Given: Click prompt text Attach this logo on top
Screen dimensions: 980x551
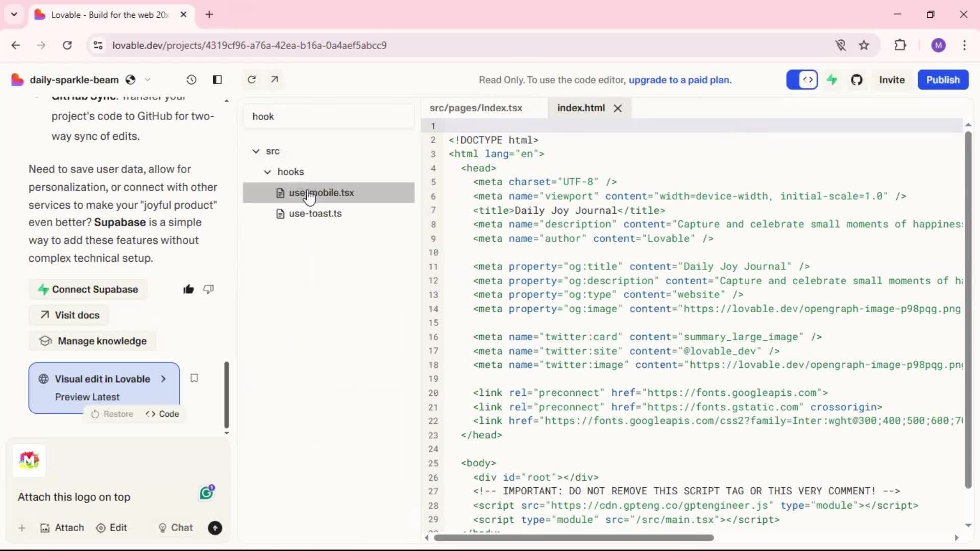Looking at the screenshot, I should click(x=74, y=497).
